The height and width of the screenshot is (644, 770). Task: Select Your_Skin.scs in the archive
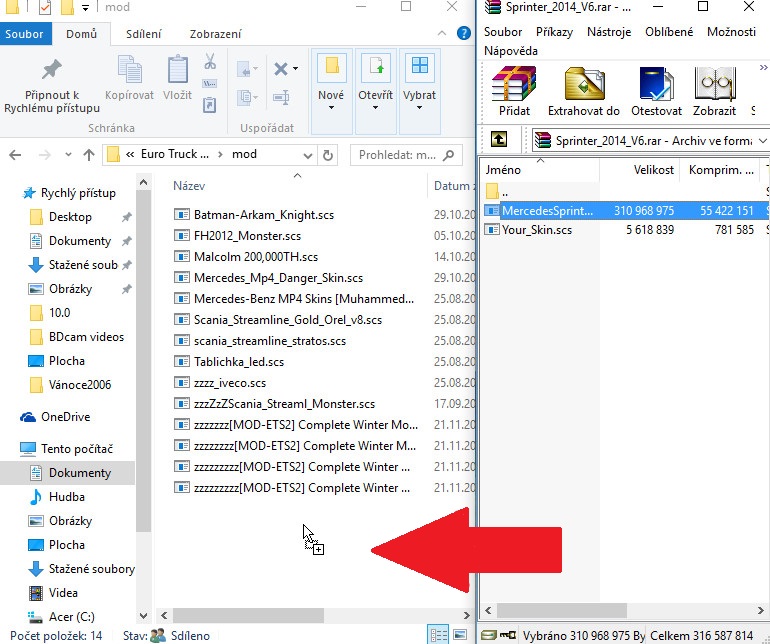tap(537, 230)
